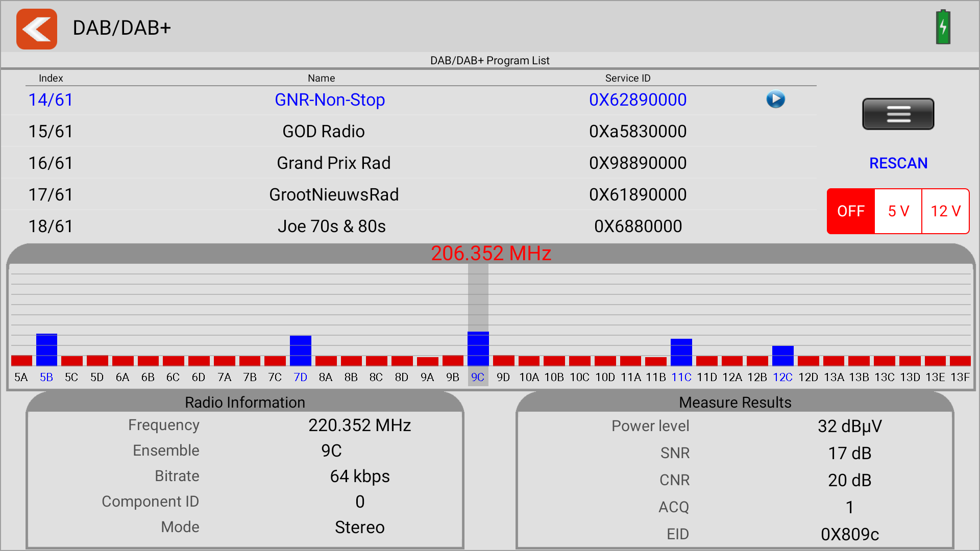Select the blue 12C channel bar

pos(783,356)
